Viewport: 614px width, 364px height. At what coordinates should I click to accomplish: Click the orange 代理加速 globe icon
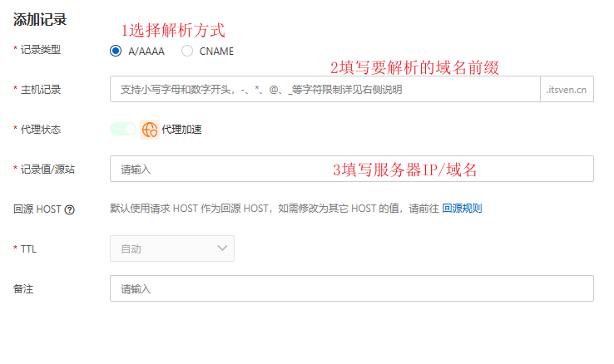150,130
